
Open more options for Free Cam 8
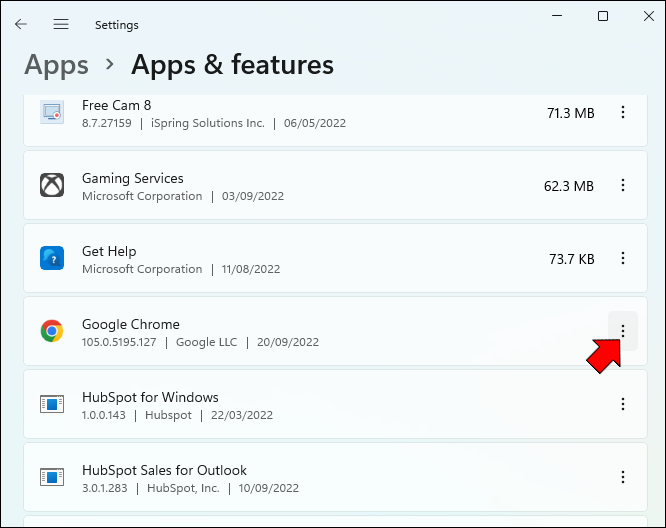(623, 113)
